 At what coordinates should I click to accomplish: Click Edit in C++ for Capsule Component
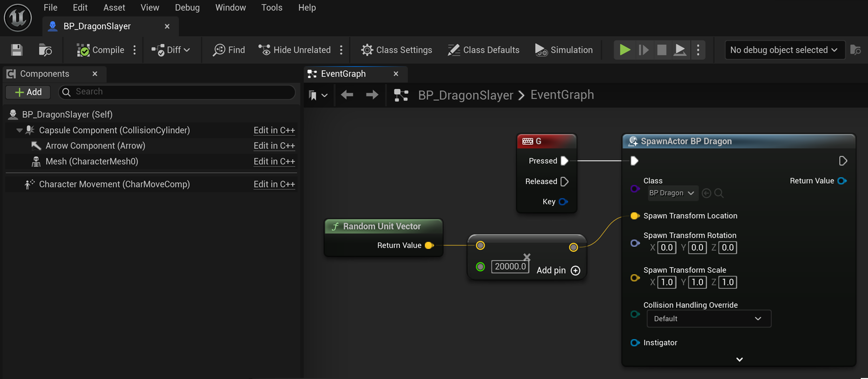(274, 130)
